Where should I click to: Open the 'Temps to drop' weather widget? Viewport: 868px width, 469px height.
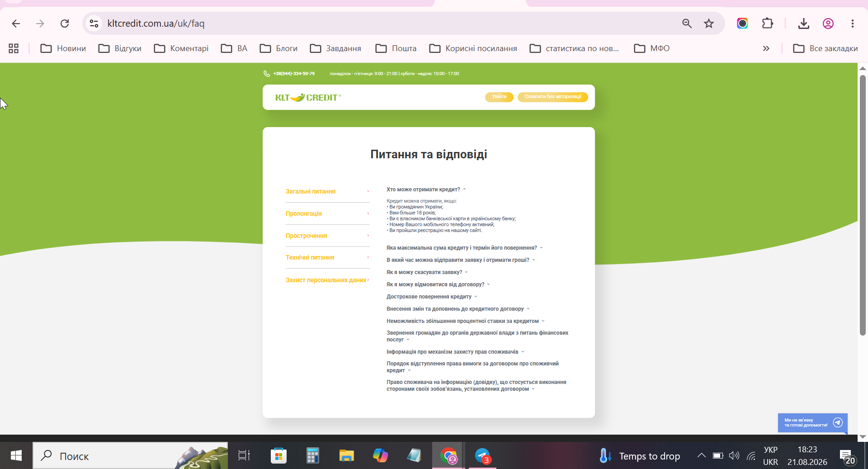coord(639,456)
